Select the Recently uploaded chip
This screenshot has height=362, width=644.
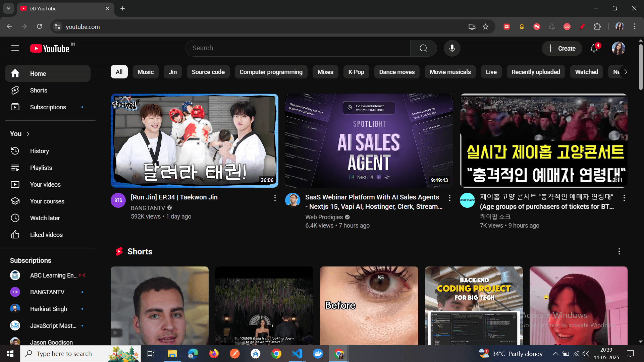point(535,72)
